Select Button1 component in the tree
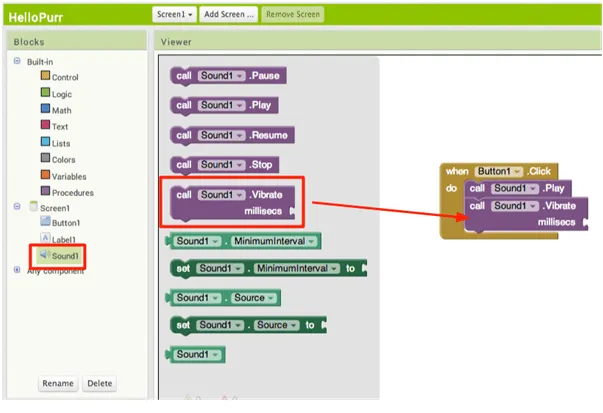 (65, 223)
